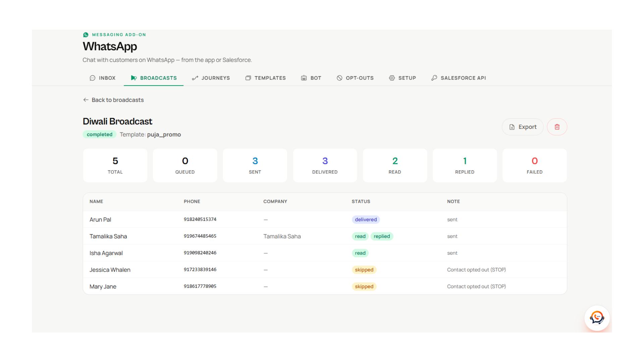Select the Isha Agarwal contact name
The height and width of the screenshot is (362, 644).
click(106, 253)
